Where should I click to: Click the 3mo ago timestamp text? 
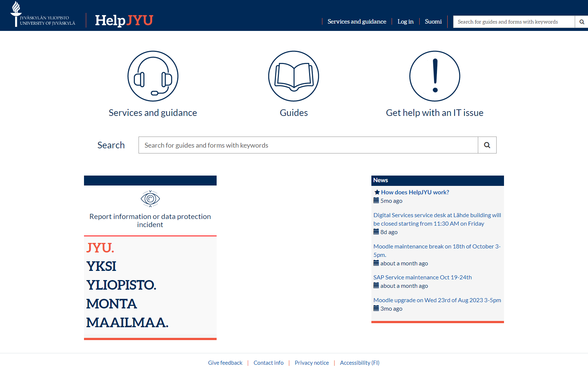(391, 308)
